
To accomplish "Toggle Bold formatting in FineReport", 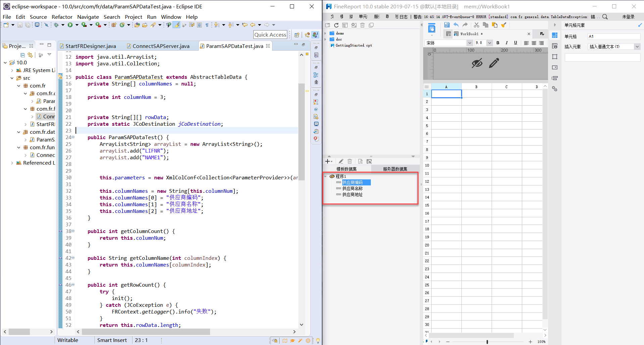I will [498, 43].
